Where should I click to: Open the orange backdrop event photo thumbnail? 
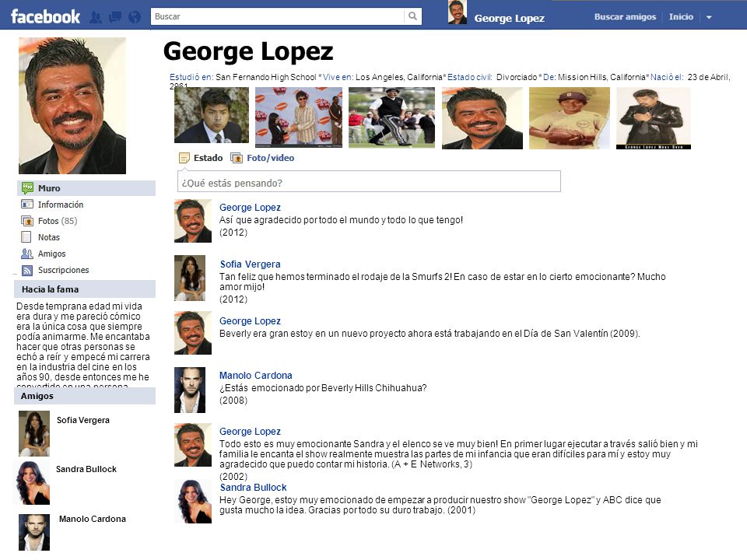tap(299, 117)
